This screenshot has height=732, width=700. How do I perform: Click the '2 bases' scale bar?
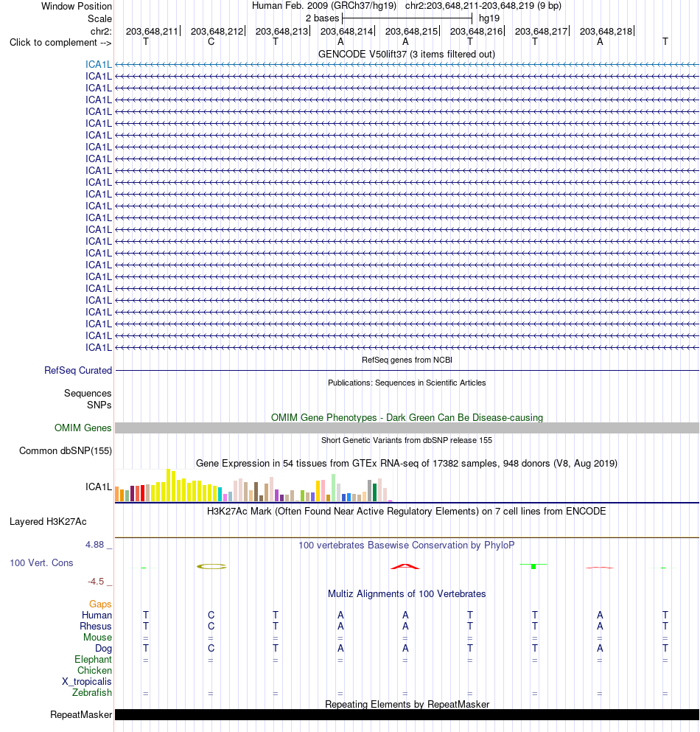point(407,18)
